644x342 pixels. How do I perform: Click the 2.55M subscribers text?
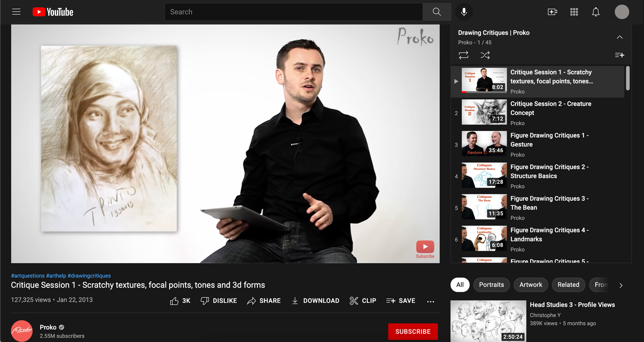[x=62, y=336]
